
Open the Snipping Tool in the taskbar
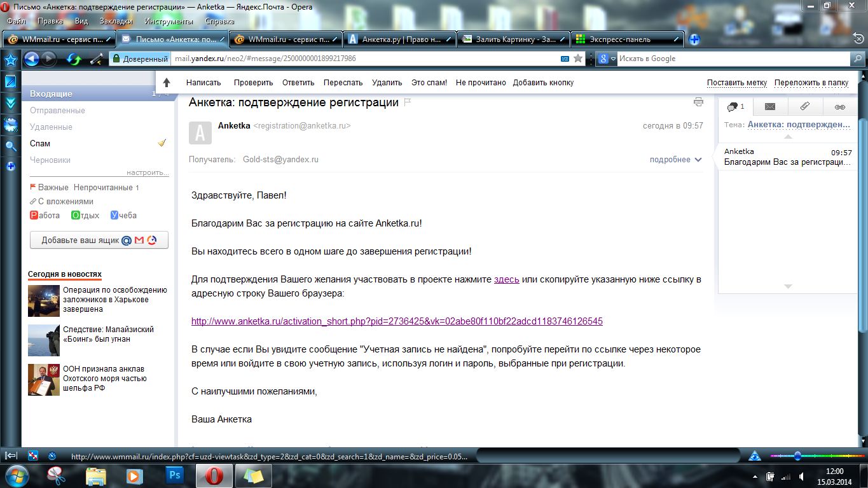point(57,475)
